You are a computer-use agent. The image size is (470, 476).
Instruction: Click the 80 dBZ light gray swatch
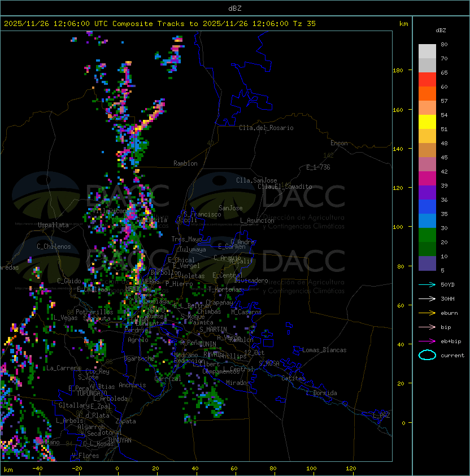(x=427, y=51)
